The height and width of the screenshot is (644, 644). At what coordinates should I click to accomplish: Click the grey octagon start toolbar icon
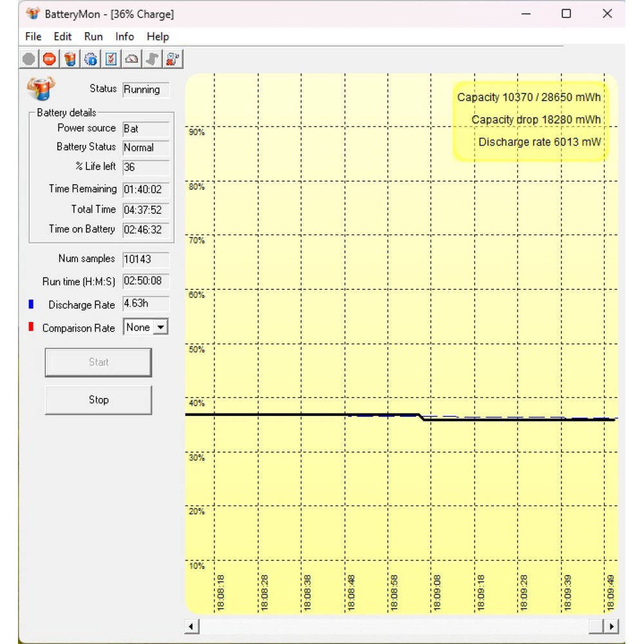(x=29, y=59)
